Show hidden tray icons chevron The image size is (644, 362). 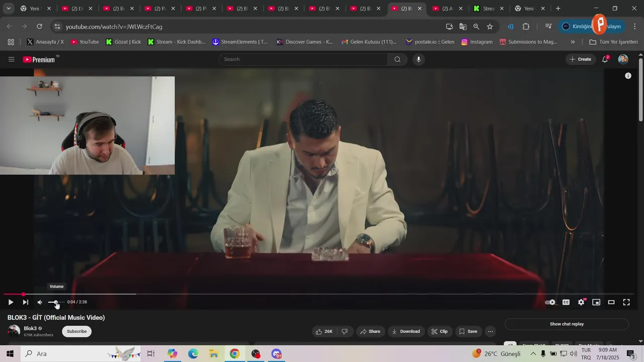(x=533, y=354)
